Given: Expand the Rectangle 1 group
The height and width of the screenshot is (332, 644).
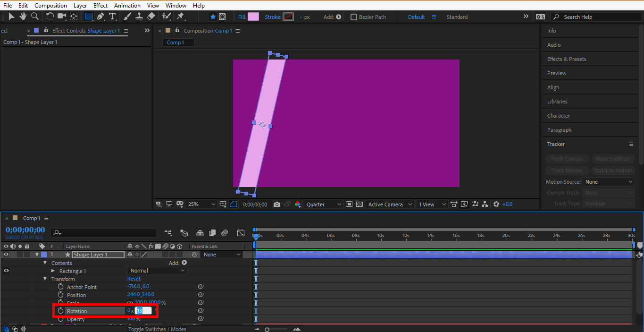Looking at the screenshot, I should click(53, 271).
